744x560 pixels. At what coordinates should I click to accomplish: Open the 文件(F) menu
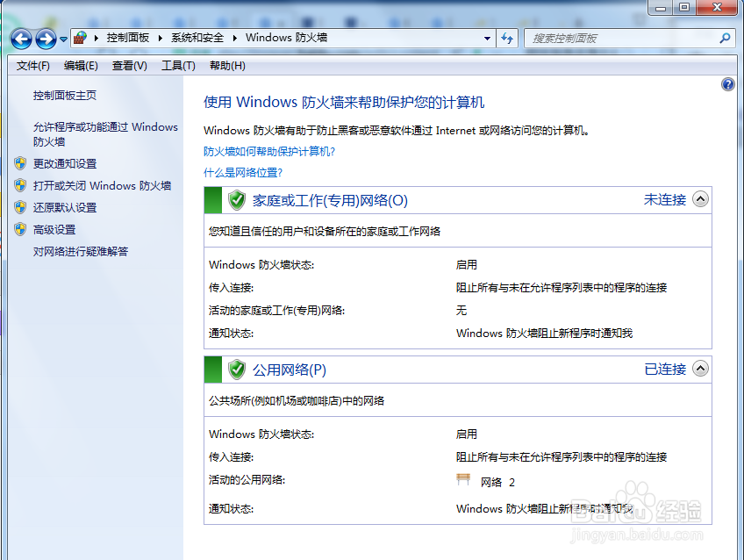pos(33,66)
